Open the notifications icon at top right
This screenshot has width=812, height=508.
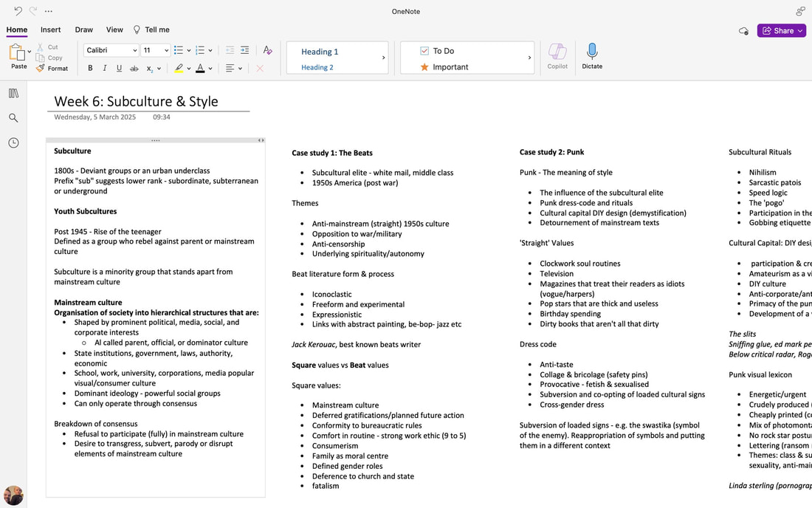pos(800,11)
